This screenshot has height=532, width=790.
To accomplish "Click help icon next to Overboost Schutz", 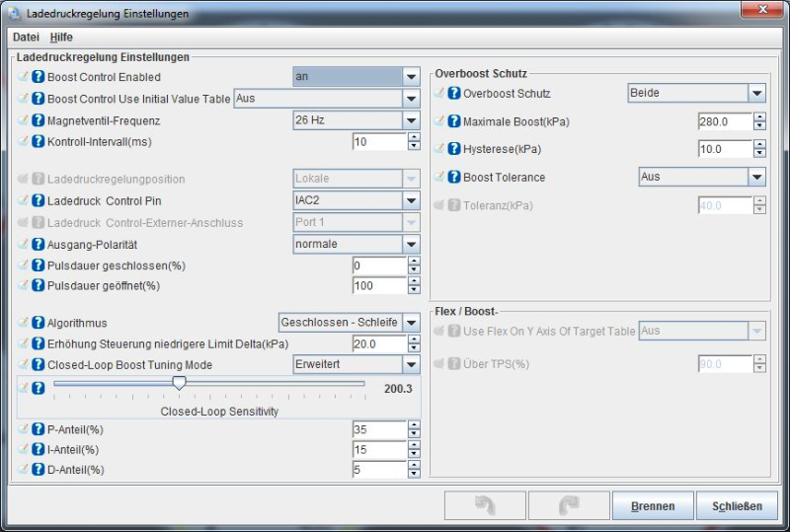I will (x=454, y=94).
